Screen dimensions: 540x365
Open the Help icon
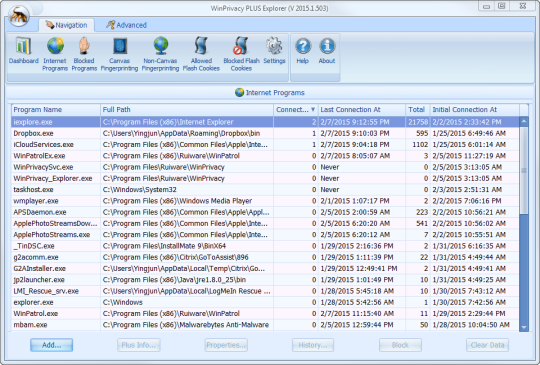pos(303,50)
